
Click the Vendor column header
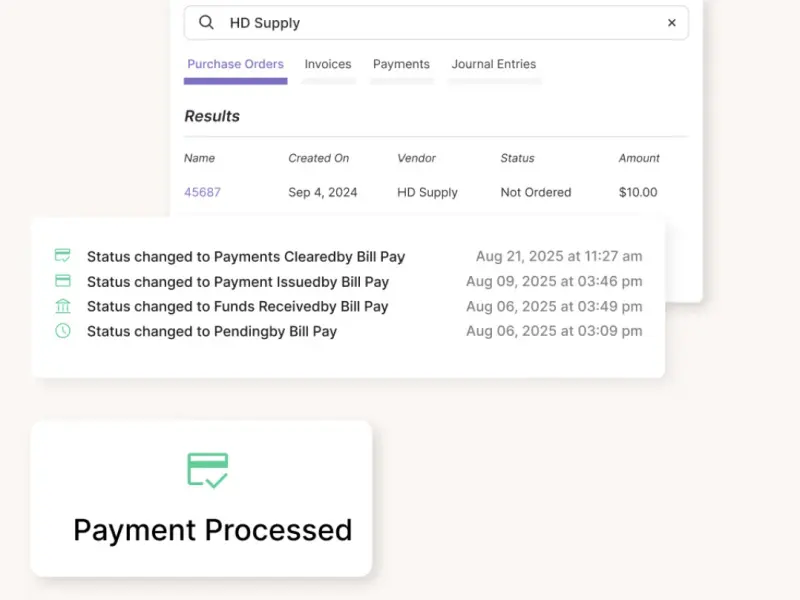click(417, 158)
